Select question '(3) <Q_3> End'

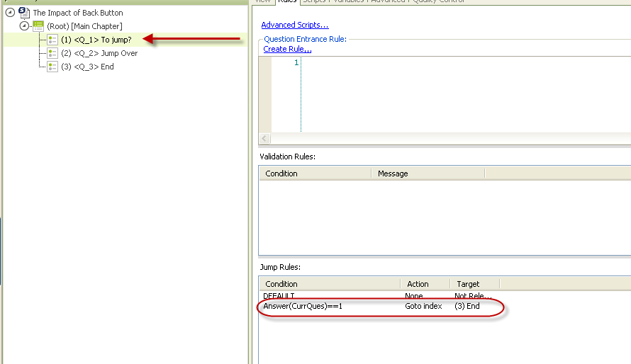[87, 67]
